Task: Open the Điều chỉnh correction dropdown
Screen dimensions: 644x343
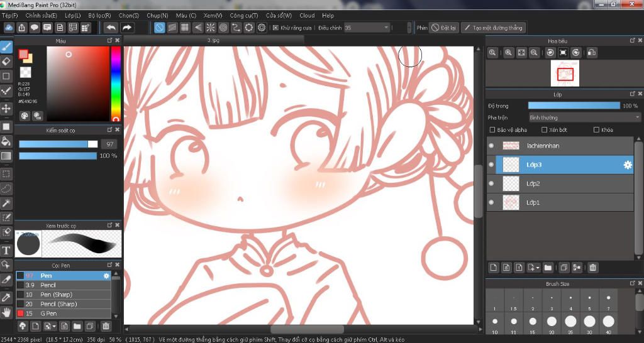Action: pyautogui.click(x=367, y=28)
